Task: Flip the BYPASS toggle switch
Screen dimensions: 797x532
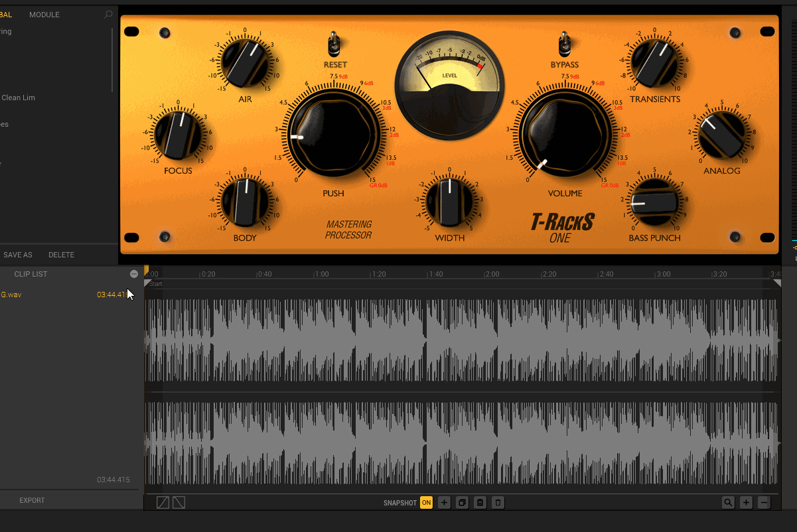Action: pos(565,44)
